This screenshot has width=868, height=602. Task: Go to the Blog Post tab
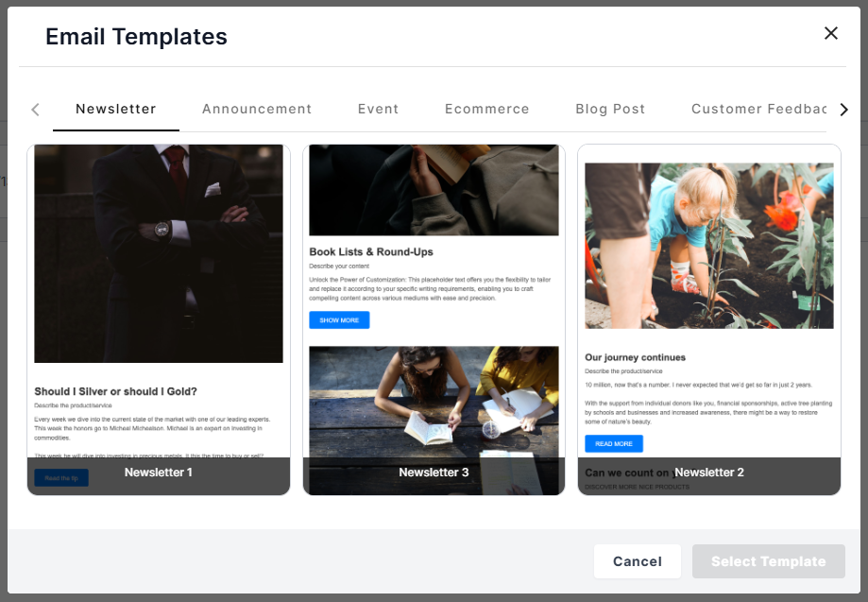pyautogui.click(x=610, y=109)
